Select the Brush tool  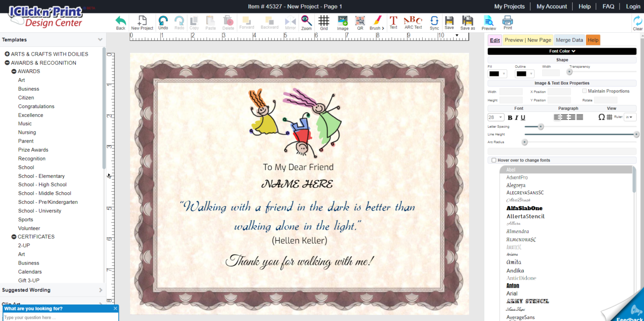[375, 22]
